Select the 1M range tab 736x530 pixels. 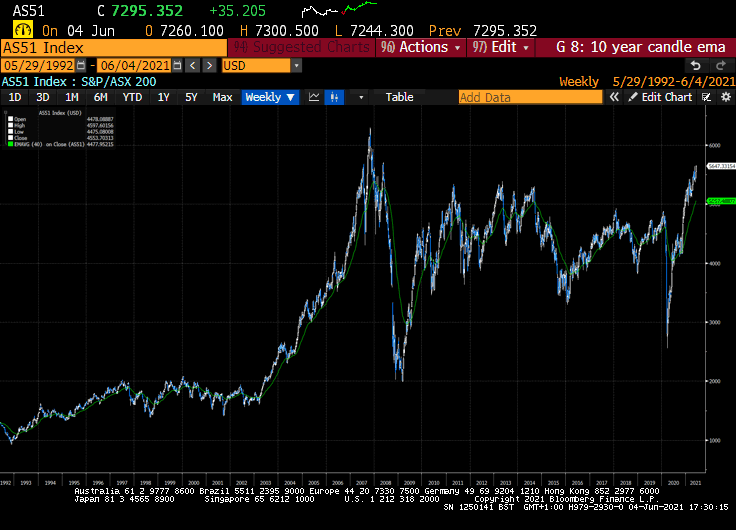pos(71,97)
